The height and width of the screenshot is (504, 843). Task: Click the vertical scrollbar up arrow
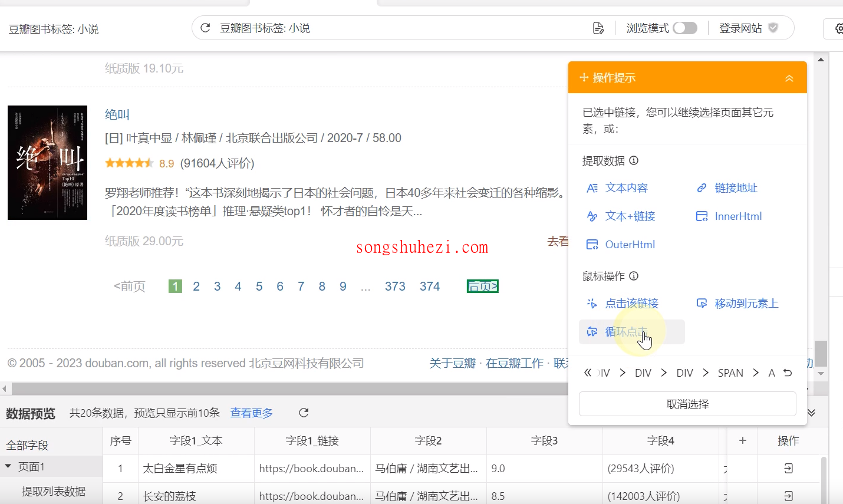coord(821,60)
